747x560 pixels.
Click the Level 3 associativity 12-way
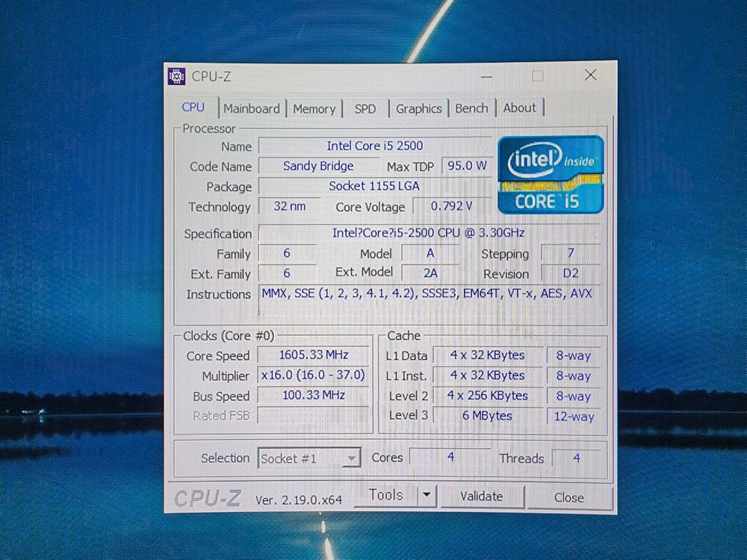pos(574,417)
